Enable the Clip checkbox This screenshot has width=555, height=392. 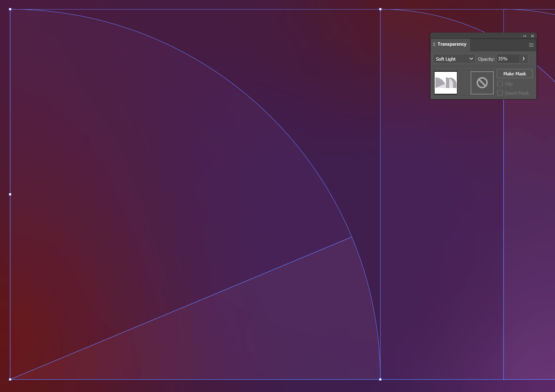coord(500,84)
